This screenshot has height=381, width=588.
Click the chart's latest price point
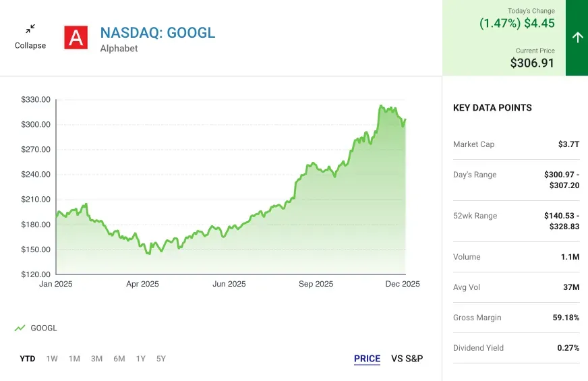coord(405,119)
